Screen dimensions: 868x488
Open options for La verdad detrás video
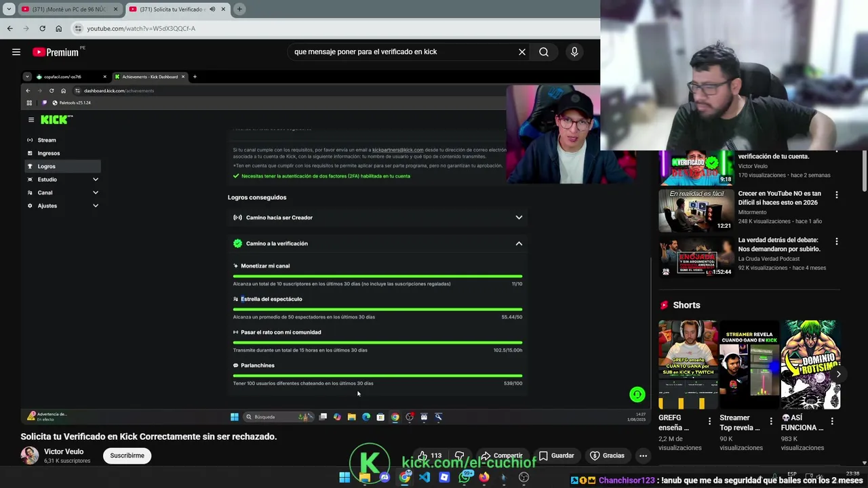click(836, 241)
